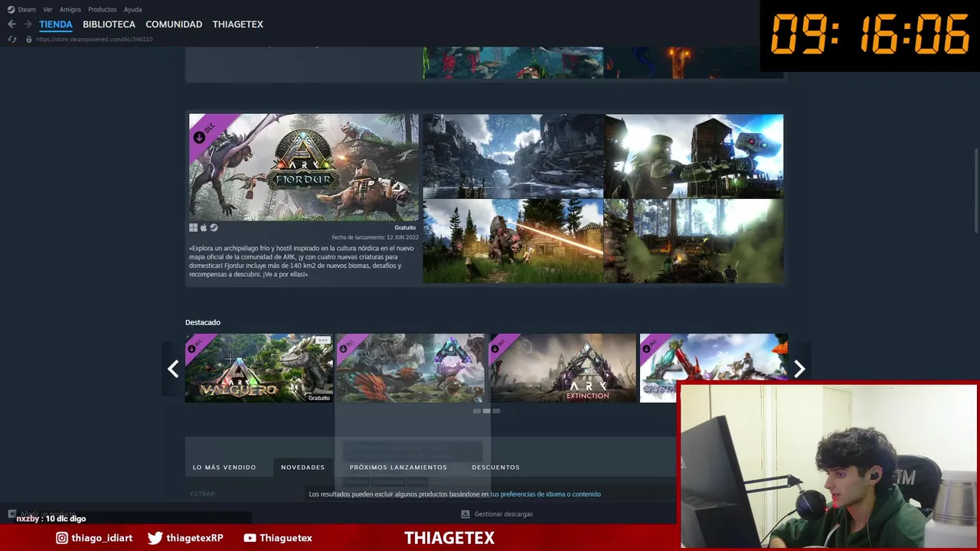The width and height of the screenshot is (980, 551).
Task: Reload the store page
Action: tap(11, 39)
